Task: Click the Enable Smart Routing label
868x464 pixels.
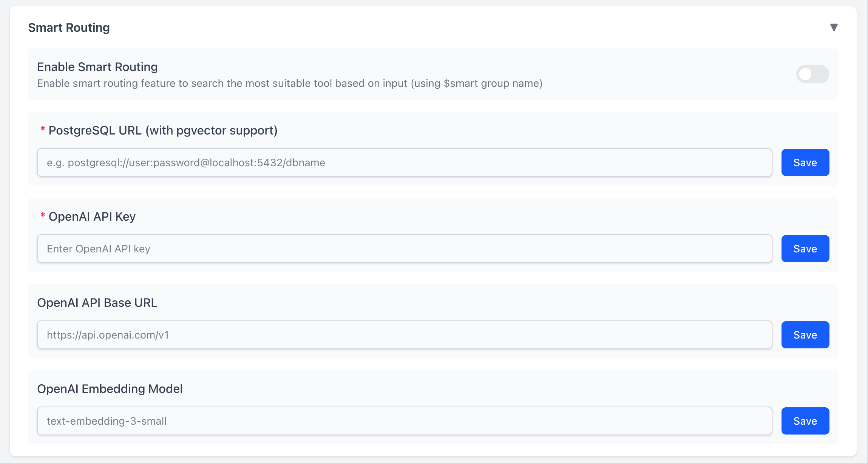Action: tap(97, 67)
